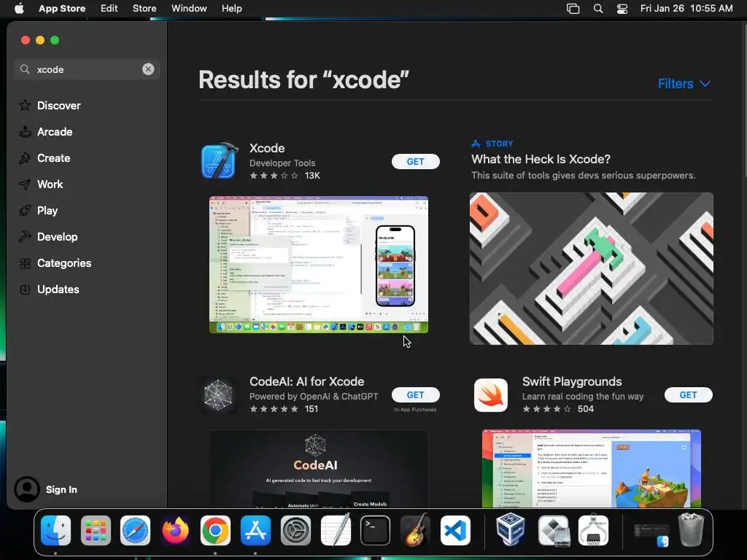Viewport: 747px width, 560px height.
Task: Open the 'What the Heck Is Xcode?' headline
Action: (x=541, y=159)
